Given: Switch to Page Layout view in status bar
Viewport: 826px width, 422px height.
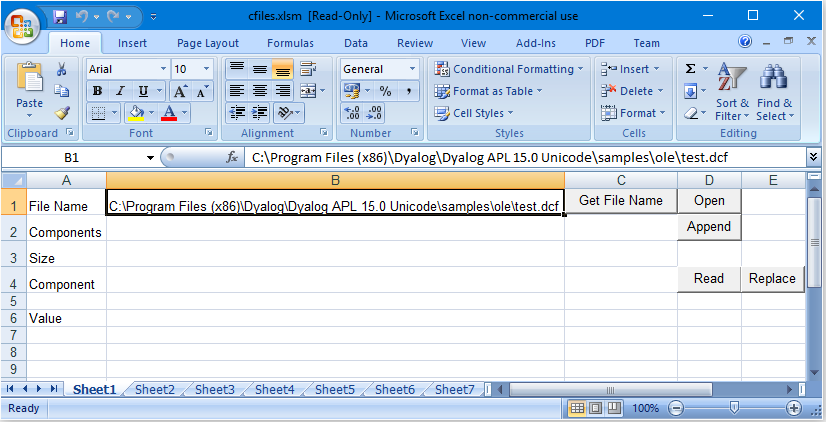Looking at the screenshot, I should pyautogui.click(x=597, y=408).
